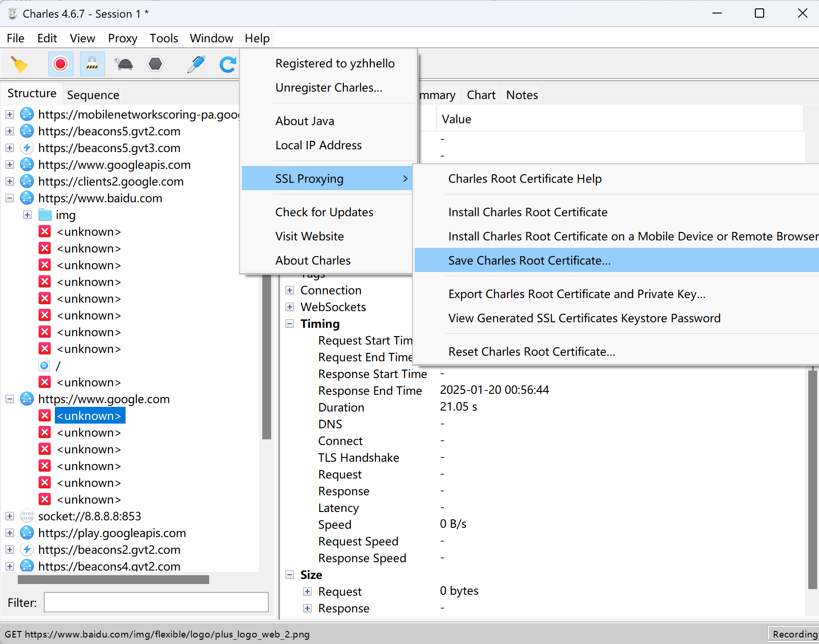
Task: Switch to the Sequence tab
Action: (x=93, y=95)
